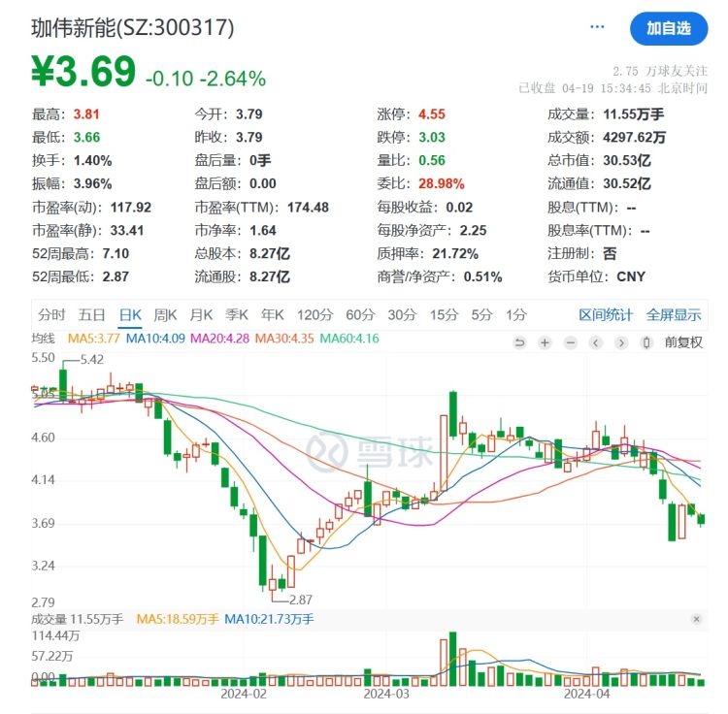Click the 委比 value 28.98%
The image size is (728, 714).
442,183
